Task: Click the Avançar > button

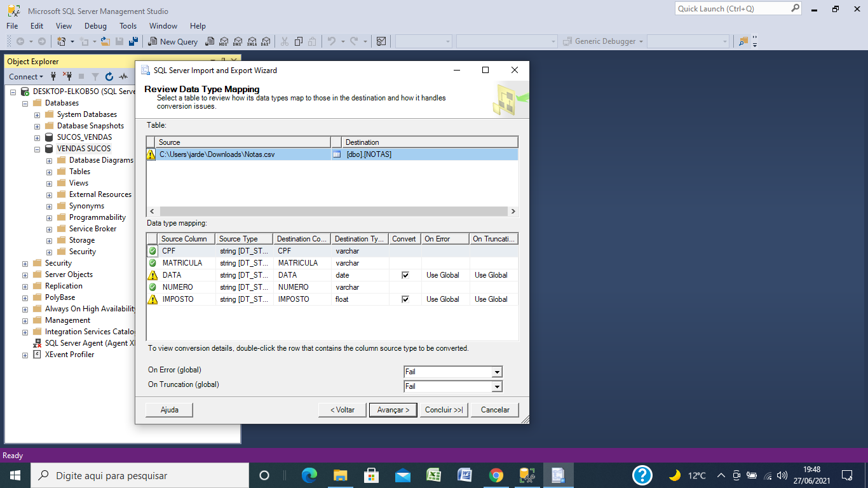Action: 393,410
